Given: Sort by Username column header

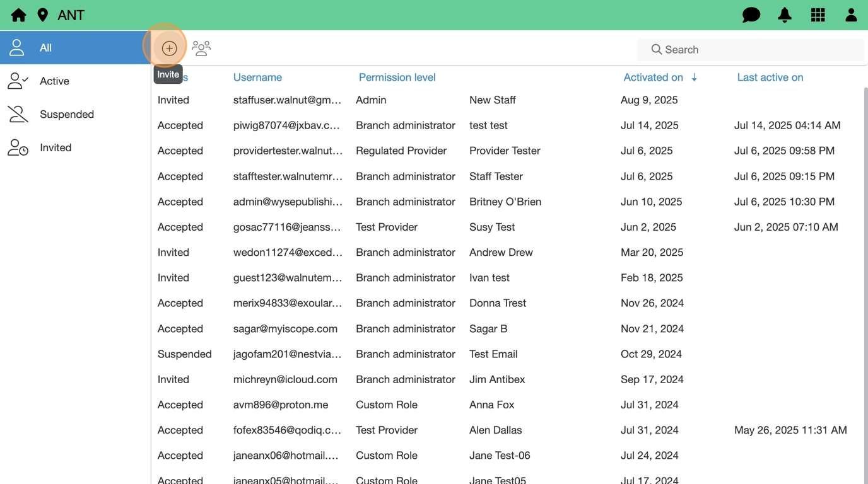Looking at the screenshot, I should click(x=257, y=78).
